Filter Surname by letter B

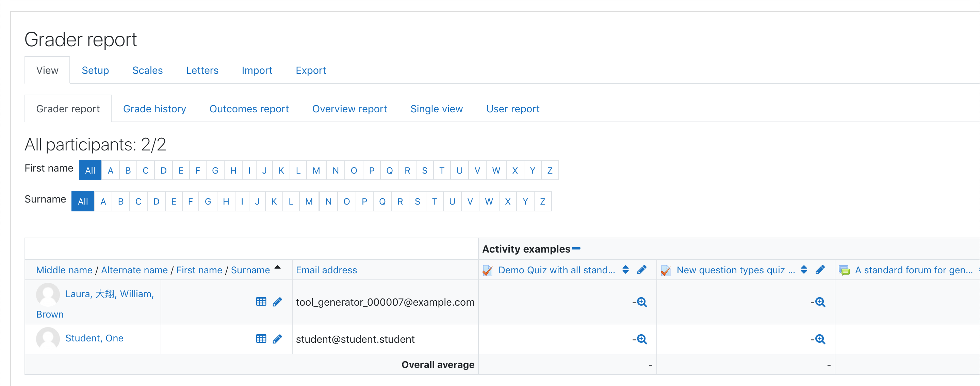tap(120, 202)
